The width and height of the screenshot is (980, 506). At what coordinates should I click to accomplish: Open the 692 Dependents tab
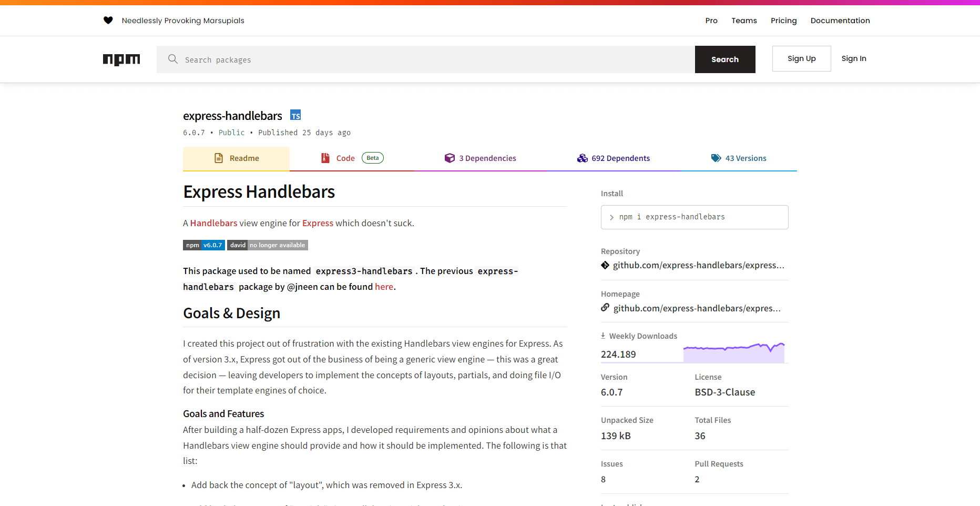(614, 158)
